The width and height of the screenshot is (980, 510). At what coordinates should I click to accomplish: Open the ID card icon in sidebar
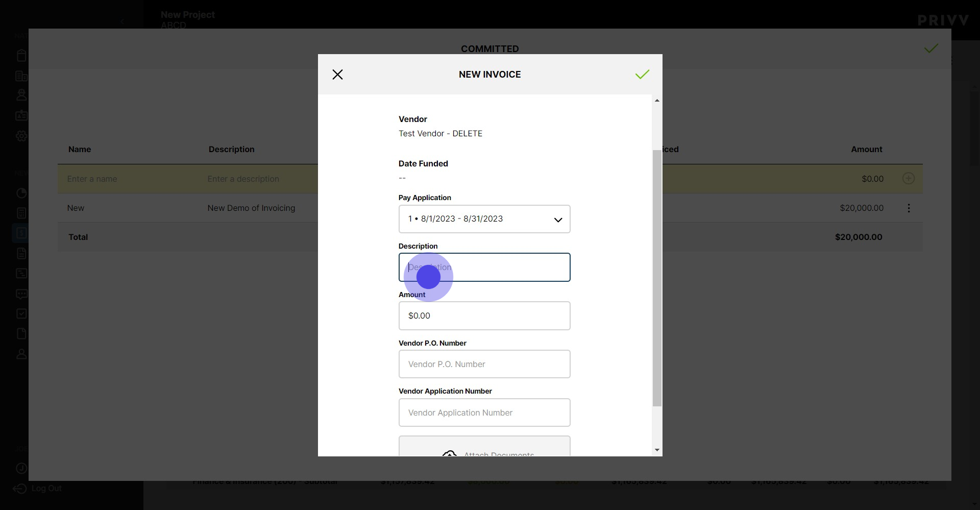[21, 115]
